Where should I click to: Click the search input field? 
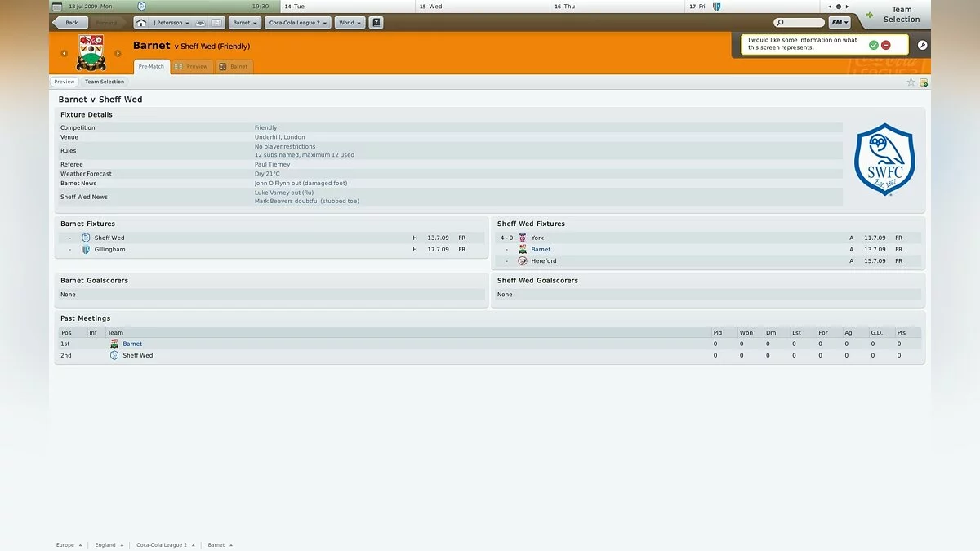pos(799,23)
